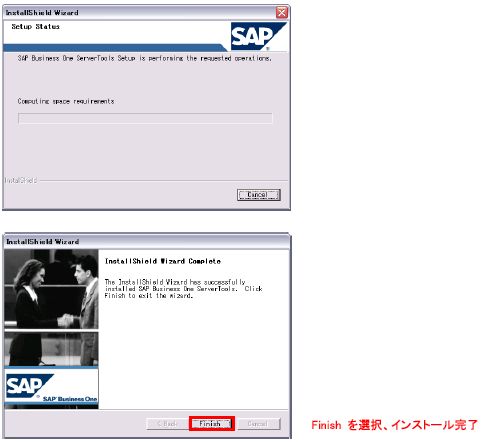Click the empty setup progress bar
This screenshot has height=442, width=492.
click(145, 118)
